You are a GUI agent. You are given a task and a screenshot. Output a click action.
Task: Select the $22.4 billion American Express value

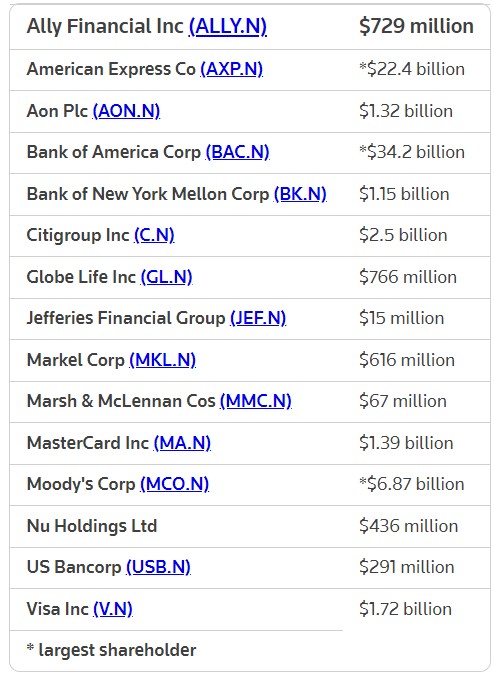coord(412,69)
